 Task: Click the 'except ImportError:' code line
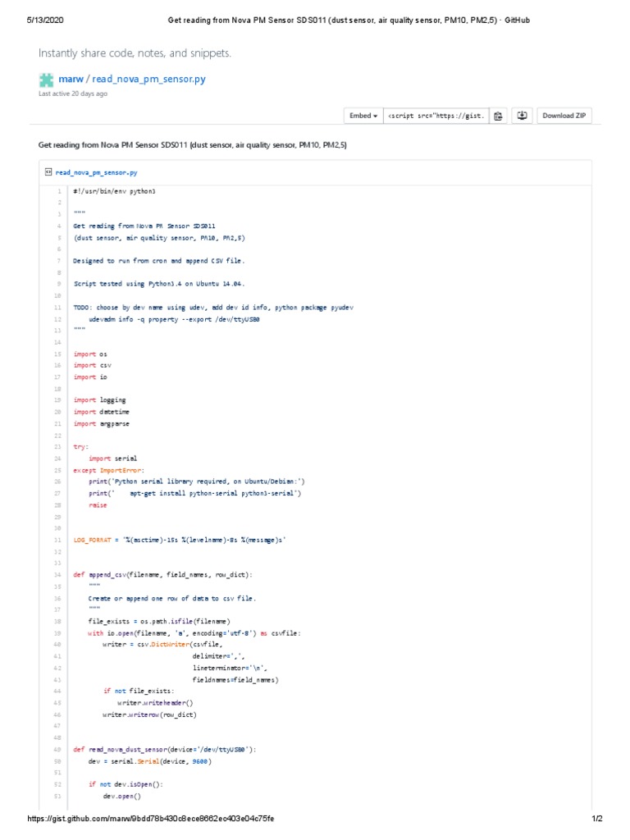pos(109,470)
